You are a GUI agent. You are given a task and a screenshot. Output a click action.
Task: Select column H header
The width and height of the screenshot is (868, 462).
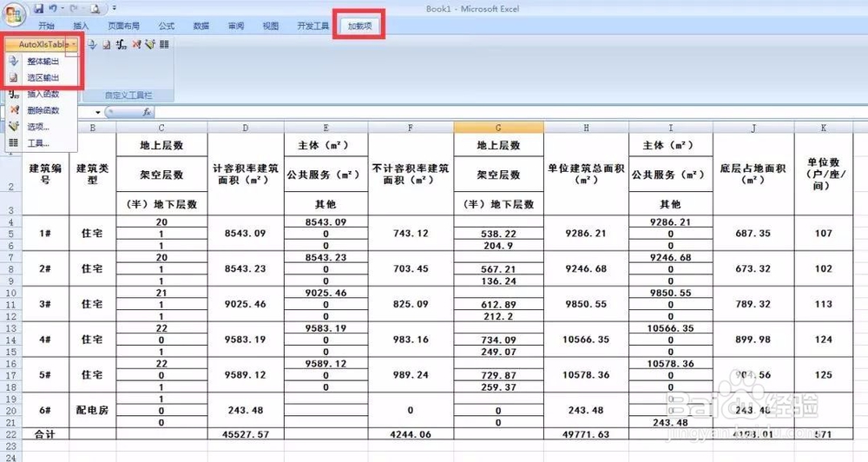(x=586, y=128)
